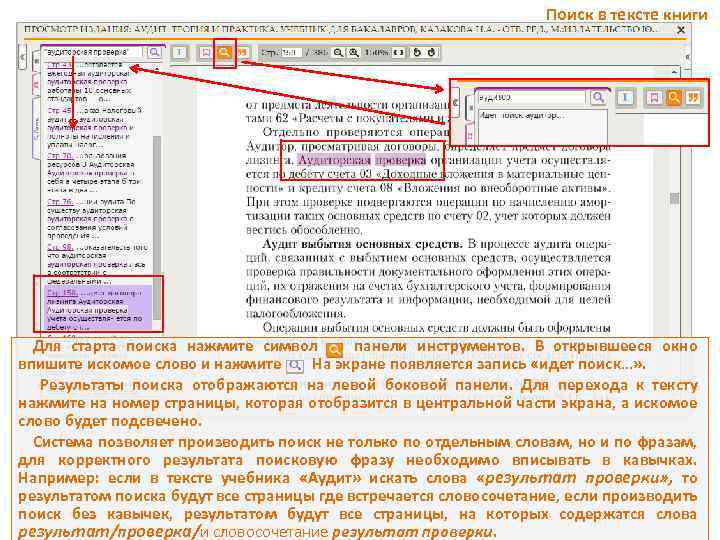The width and height of the screenshot is (720, 540).
Task: Click the orange search icon in the toolbar
Action: pyautogui.click(x=225, y=52)
